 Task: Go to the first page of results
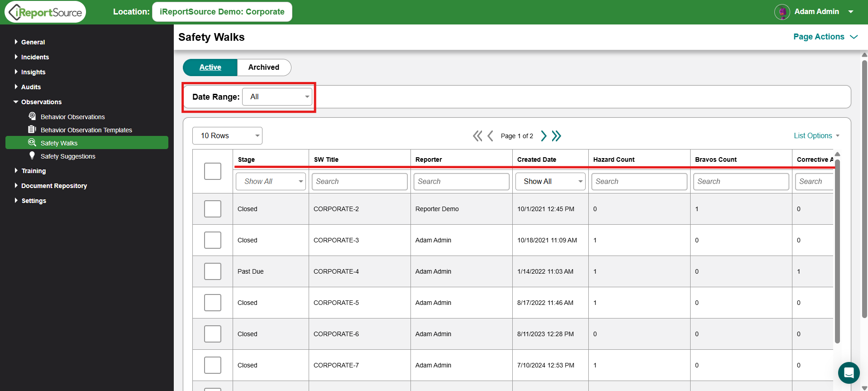click(x=477, y=136)
